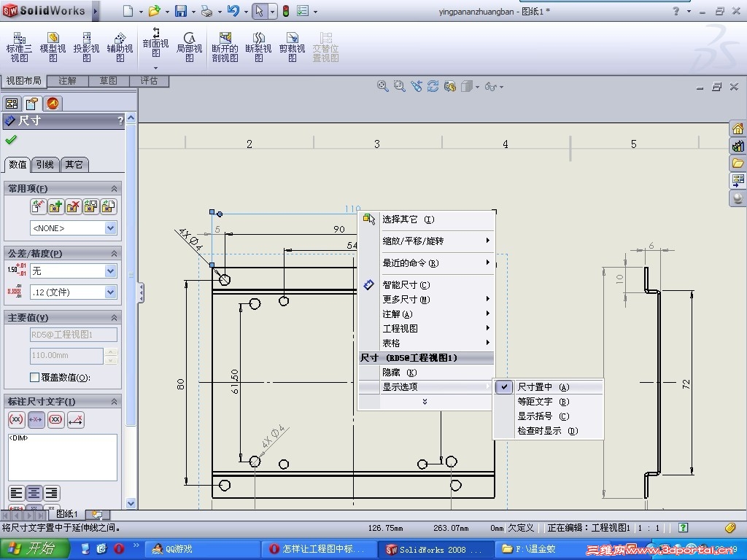Screen dimensions: 747x560
Task: Uncheck Center Dimension (尺寸置中) option
Action: [549, 387]
